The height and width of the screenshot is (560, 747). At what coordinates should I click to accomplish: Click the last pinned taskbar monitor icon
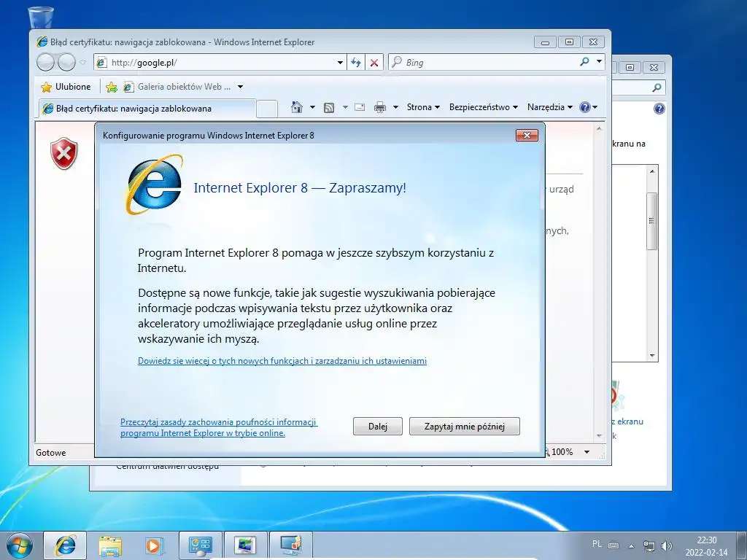tap(291, 545)
